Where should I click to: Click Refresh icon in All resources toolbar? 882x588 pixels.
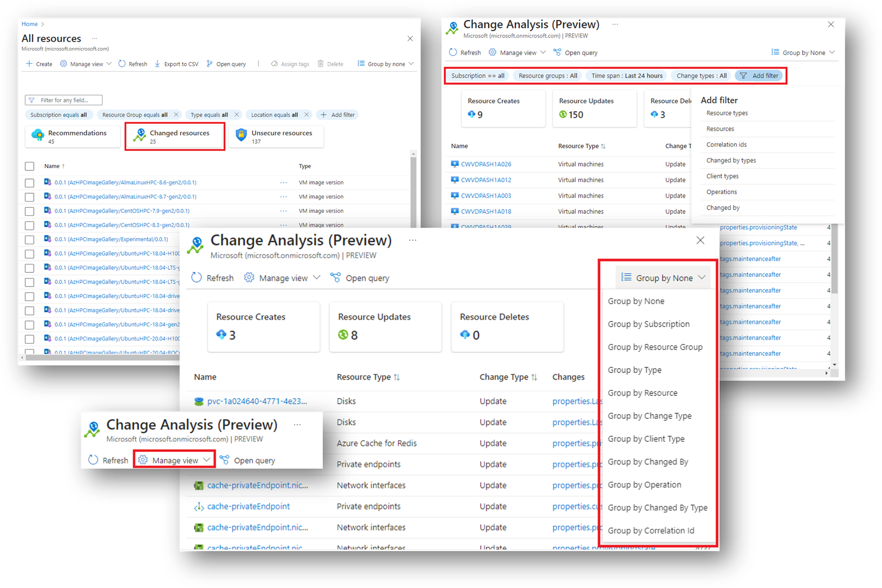coord(122,64)
